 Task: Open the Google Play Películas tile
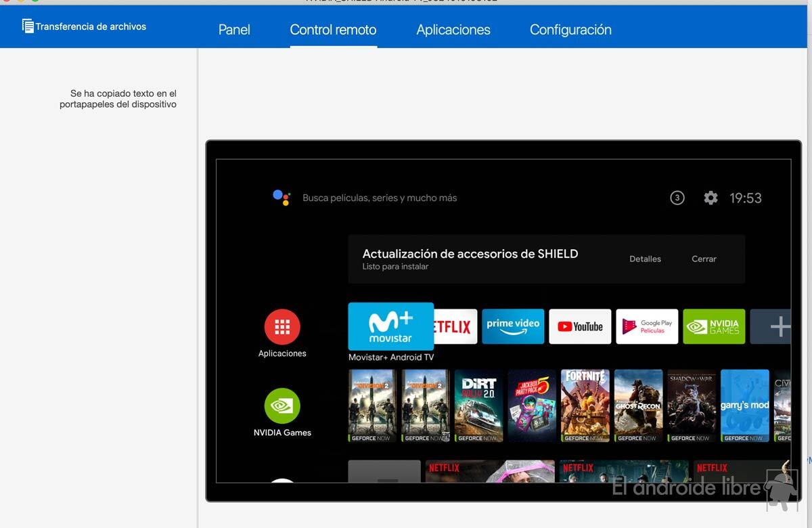pyautogui.click(x=647, y=326)
